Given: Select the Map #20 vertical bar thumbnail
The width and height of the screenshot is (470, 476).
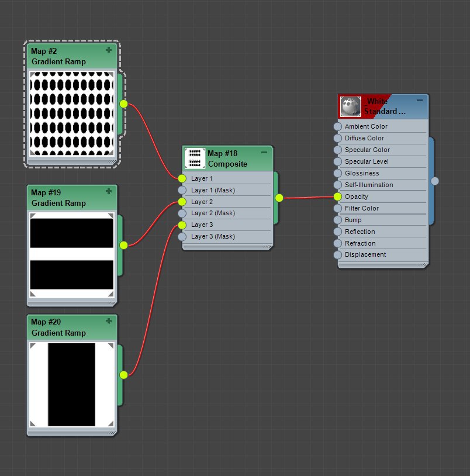Looking at the screenshot, I should [72, 385].
